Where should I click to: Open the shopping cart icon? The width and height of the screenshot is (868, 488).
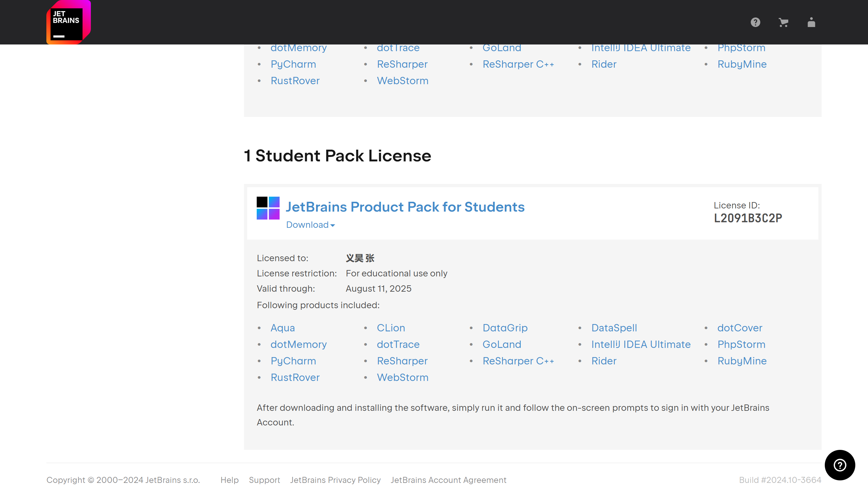783,22
